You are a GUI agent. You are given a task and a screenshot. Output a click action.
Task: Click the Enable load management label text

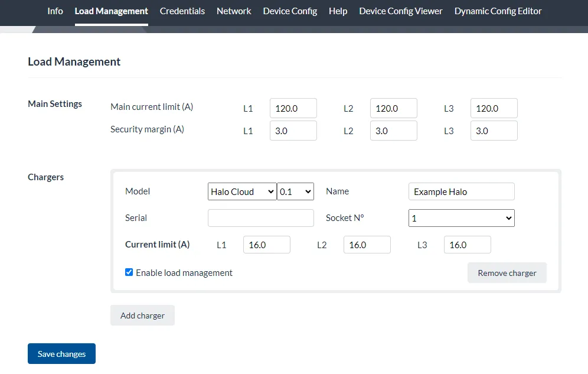184,273
